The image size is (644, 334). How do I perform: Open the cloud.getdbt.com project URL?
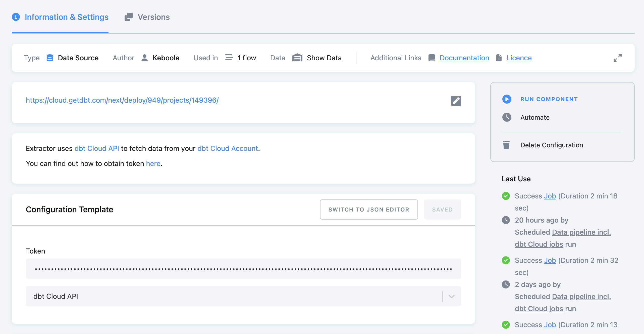122,100
